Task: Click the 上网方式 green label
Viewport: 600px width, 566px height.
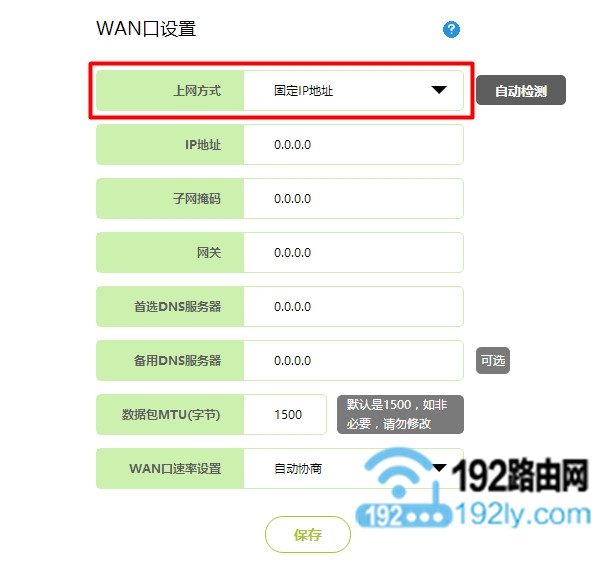Action: (x=170, y=91)
